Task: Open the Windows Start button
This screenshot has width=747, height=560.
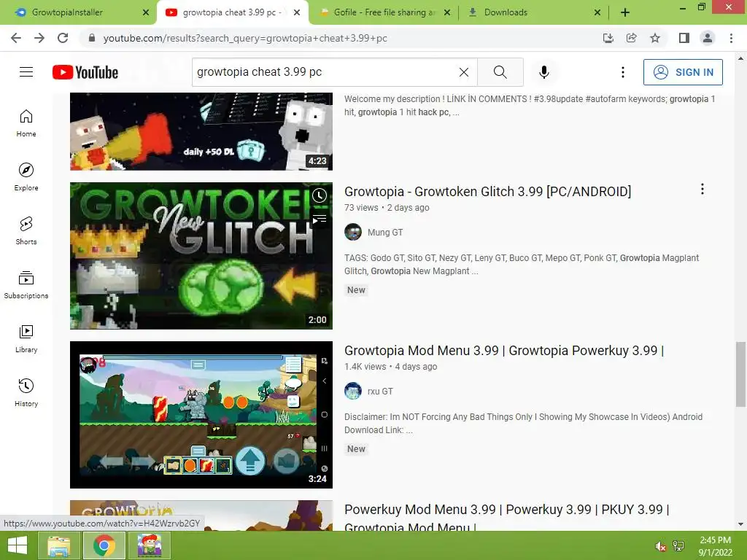Action: tap(18, 545)
